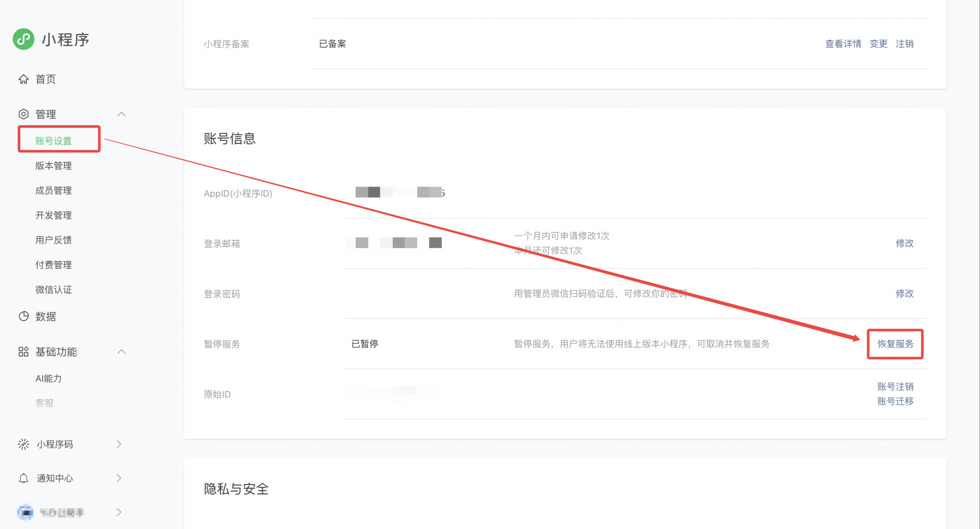The image size is (980, 529).
Task: Open the 数据 section
Action: [x=45, y=316]
